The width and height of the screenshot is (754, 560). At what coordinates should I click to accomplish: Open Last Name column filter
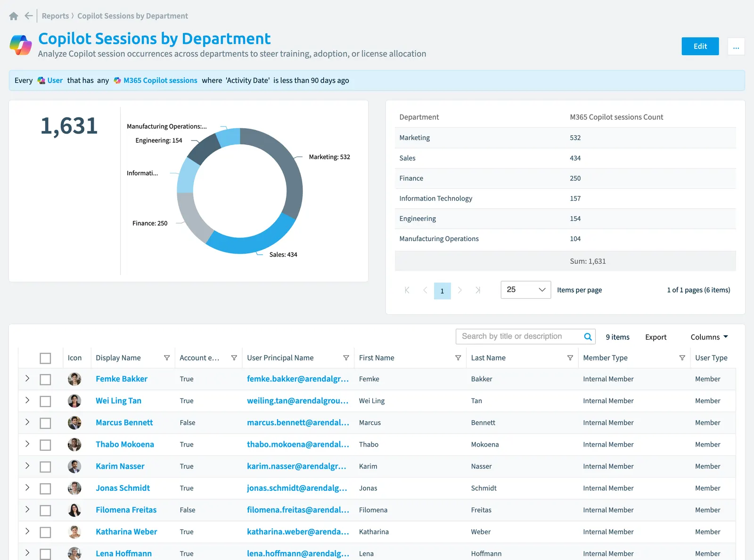(x=570, y=358)
